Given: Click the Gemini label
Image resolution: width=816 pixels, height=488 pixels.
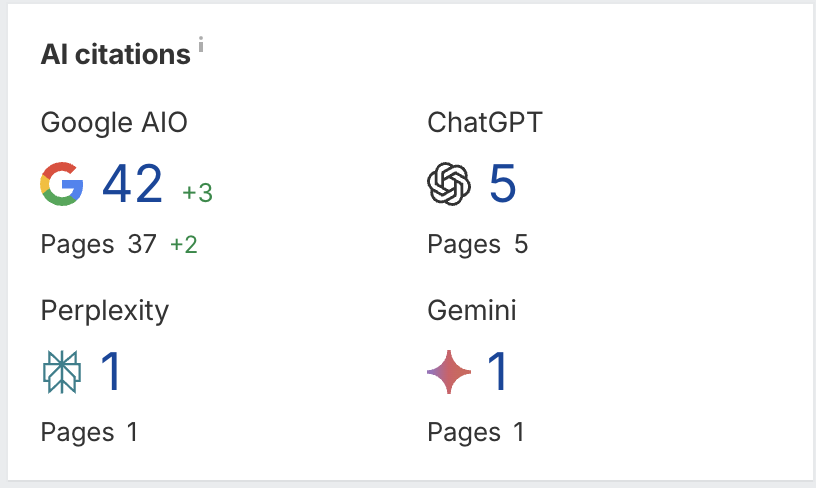Looking at the screenshot, I should coord(472,311).
